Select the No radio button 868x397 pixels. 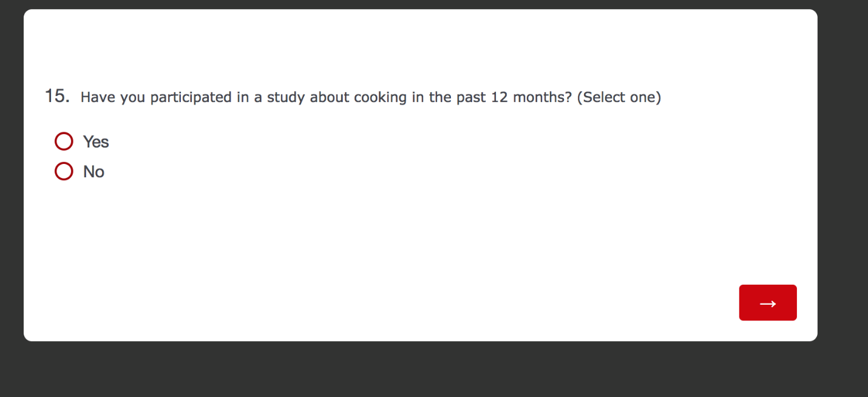coord(64,172)
